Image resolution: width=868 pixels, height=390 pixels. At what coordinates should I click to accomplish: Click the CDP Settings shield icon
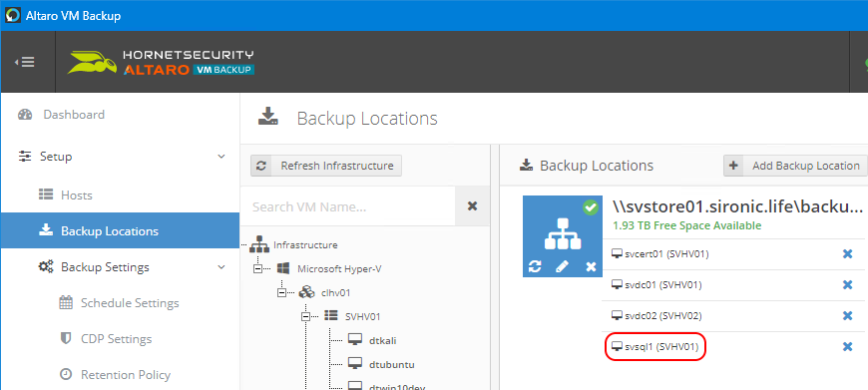(x=66, y=338)
